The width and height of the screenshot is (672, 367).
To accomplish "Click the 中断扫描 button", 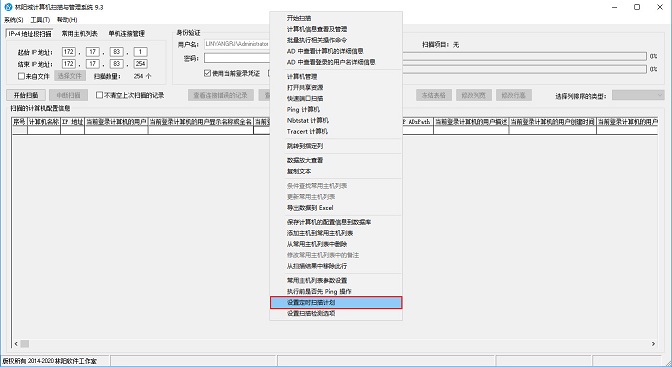I will (x=68, y=95).
